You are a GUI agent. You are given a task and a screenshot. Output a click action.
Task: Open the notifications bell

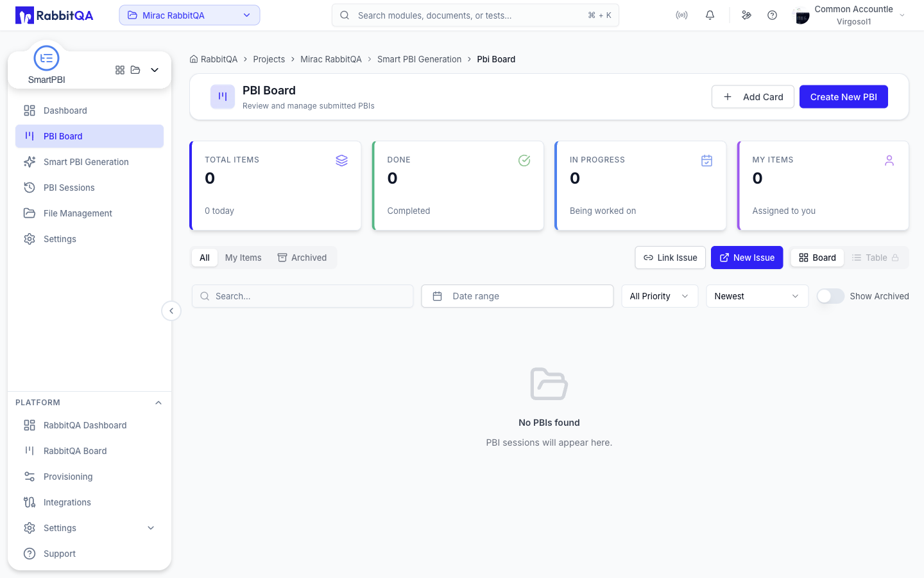click(x=710, y=15)
